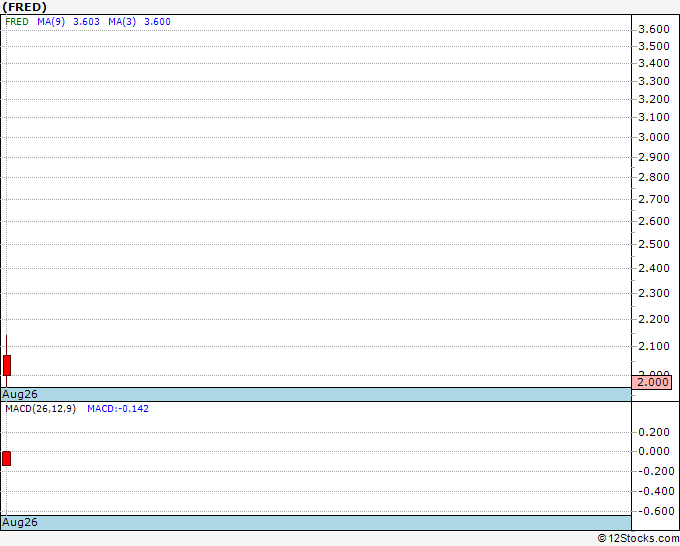The height and width of the screenshot is (546, 680).
Task: Click the (FRED) chart title
Action: click(x=24, y=7)
